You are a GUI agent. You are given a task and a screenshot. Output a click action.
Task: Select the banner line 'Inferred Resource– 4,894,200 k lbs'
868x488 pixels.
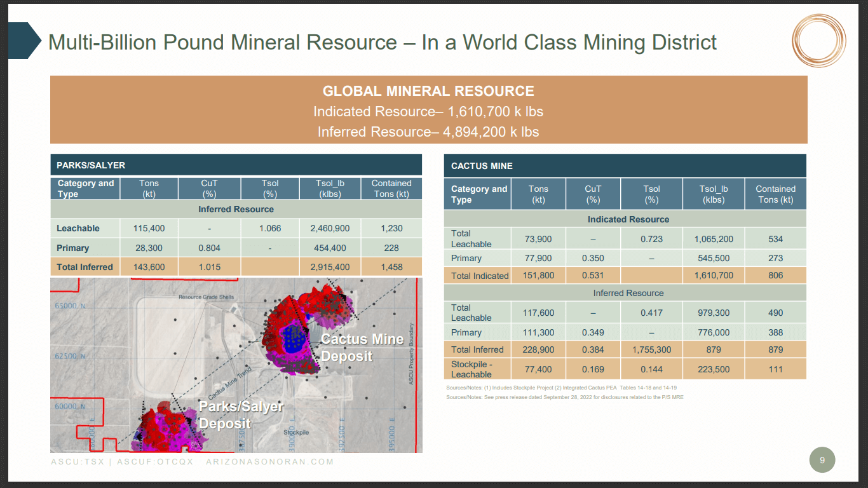click(x=428, y=132)
